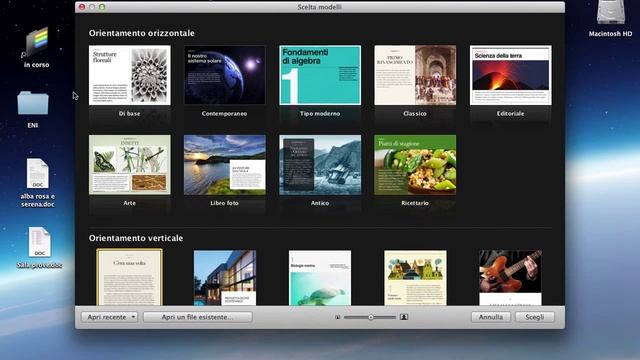Click the Tipo moderno label

tap(320, 113)
